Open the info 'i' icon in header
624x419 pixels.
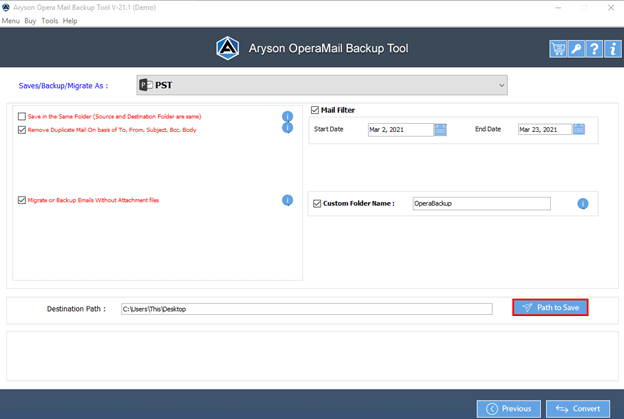coord(612,49)
